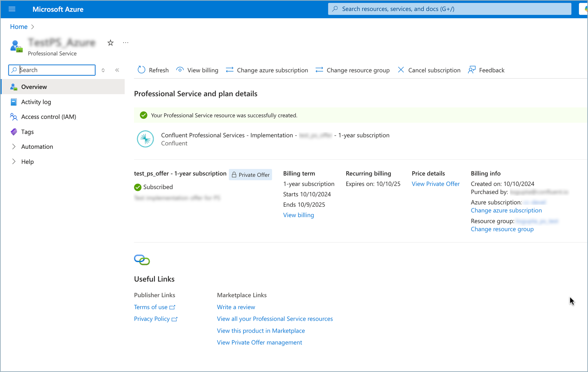
Task: Open View billing from the toolbar
Action: (x=197, y=70)
